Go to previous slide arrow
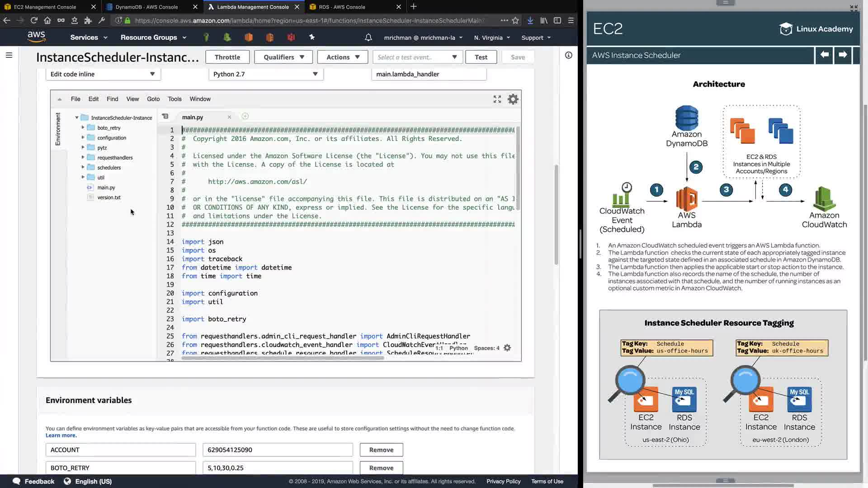 coord(824,55)
